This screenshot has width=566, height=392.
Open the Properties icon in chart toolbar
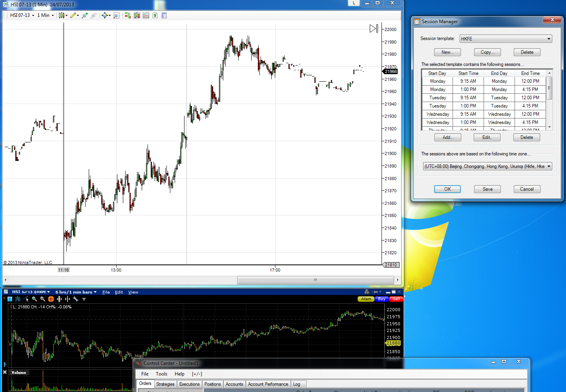point(164,15)
